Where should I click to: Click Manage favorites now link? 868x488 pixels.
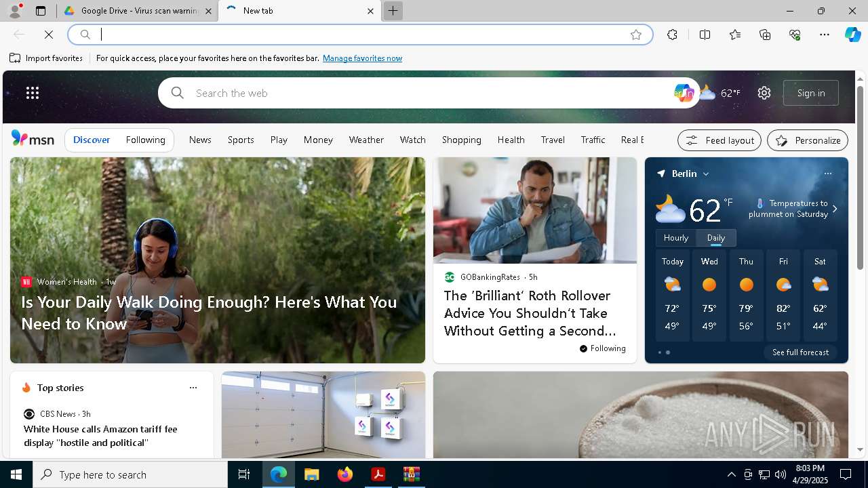click(363, 58)
